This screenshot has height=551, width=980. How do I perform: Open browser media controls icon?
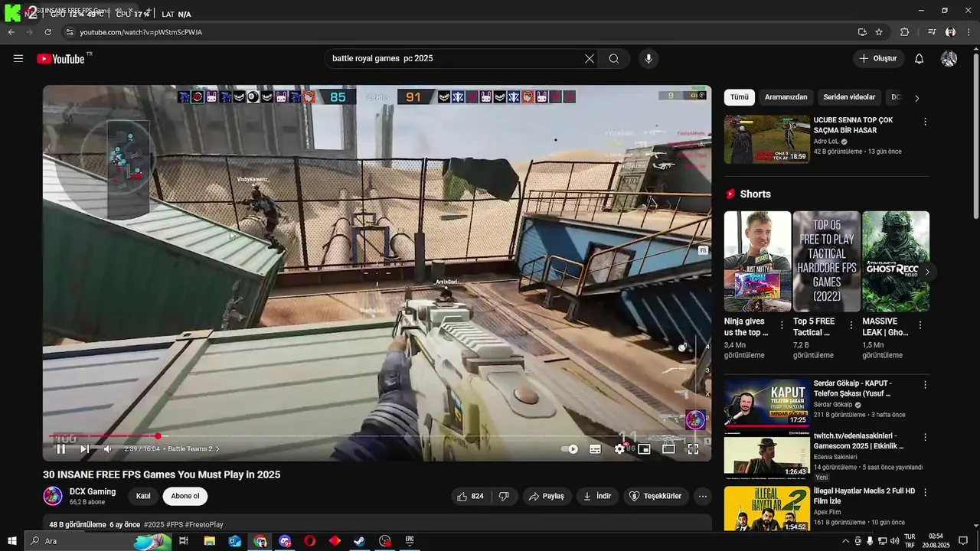tap(932, 32)
